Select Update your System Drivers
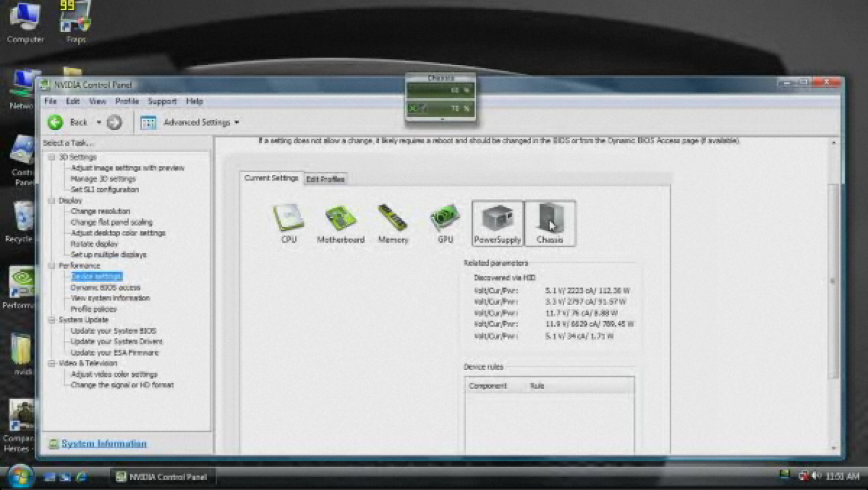The height and width of the screenshot is (490, 868). tap(117, 342)
